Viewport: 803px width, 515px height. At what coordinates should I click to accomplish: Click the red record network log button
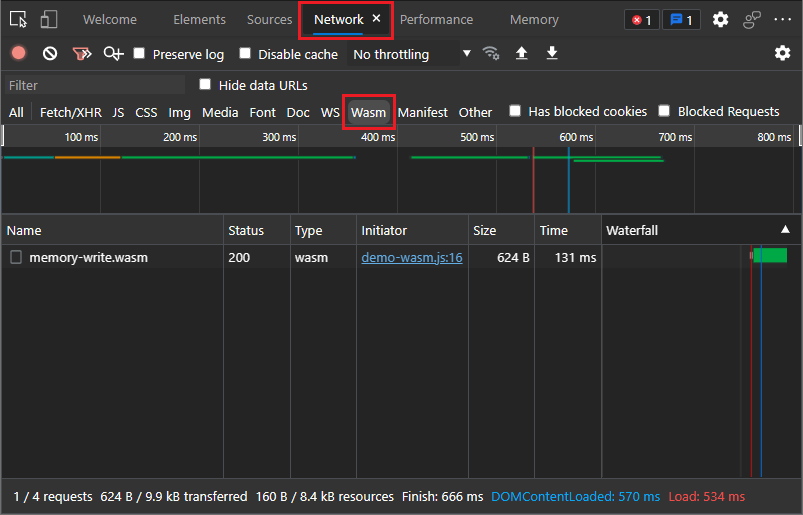(x=18, y=54)
